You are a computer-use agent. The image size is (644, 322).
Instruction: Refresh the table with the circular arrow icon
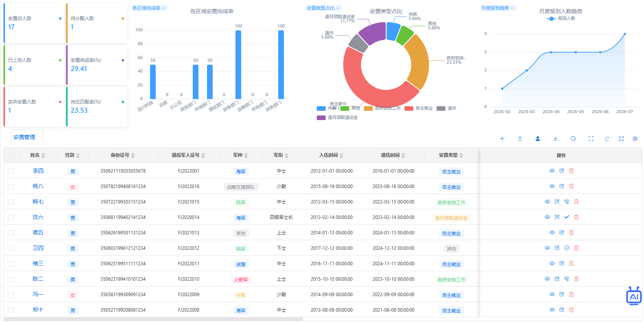tap(607, 139)
